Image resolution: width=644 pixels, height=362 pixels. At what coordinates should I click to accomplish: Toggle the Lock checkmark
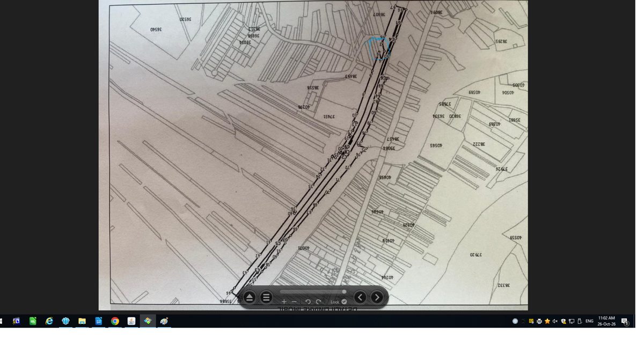pyautogui.click(x=344, y=302)
